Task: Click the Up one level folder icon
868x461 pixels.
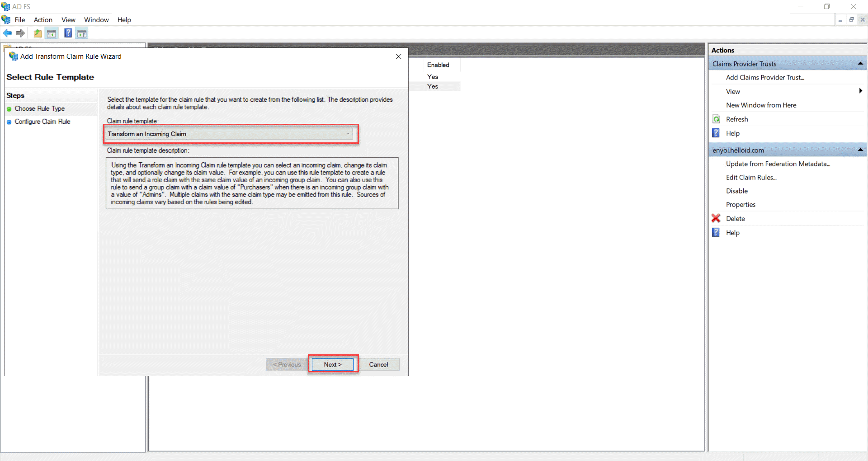Action: [x=38, y=33]
